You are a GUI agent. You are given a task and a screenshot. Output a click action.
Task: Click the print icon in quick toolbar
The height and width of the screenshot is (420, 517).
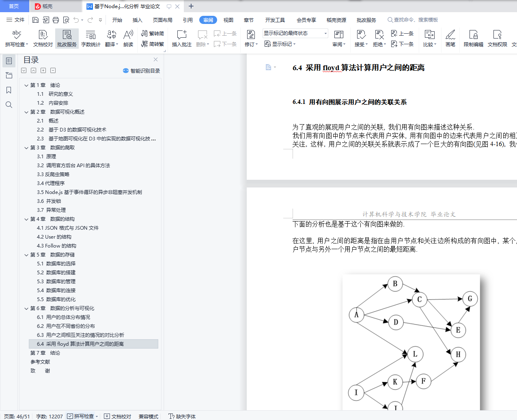(56, 20)
